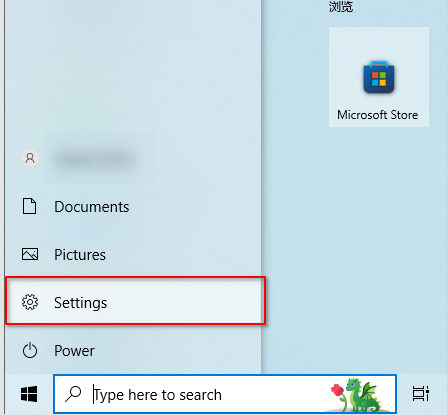Open the blurred account name entry
Image resolution: width=447 pixels, height=415 pixels.
tap(95, 159)
